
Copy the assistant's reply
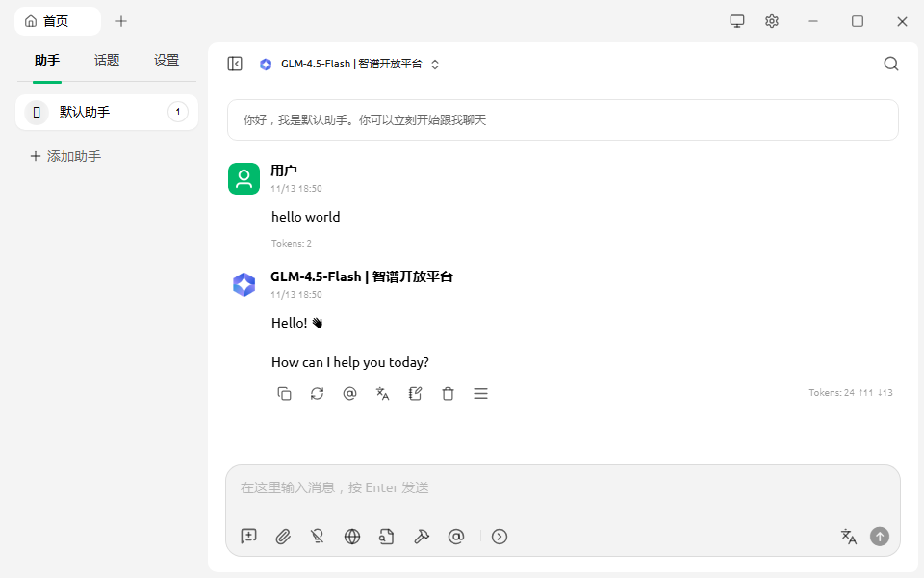[x=284, y=393]
